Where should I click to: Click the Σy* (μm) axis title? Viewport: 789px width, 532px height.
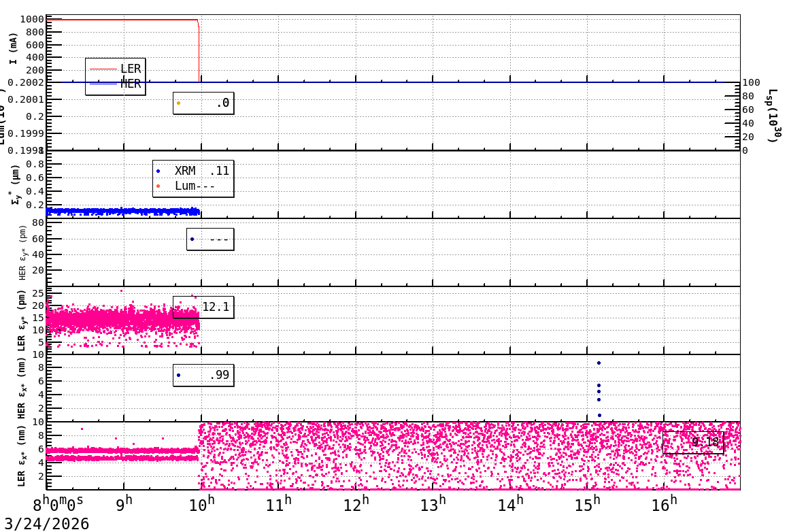(17, 184)
